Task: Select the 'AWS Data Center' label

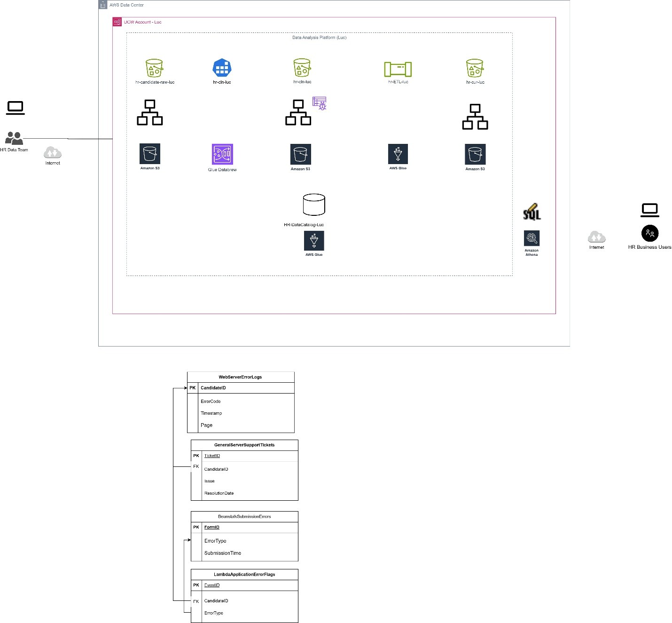Action: click(x=126, y=5)
